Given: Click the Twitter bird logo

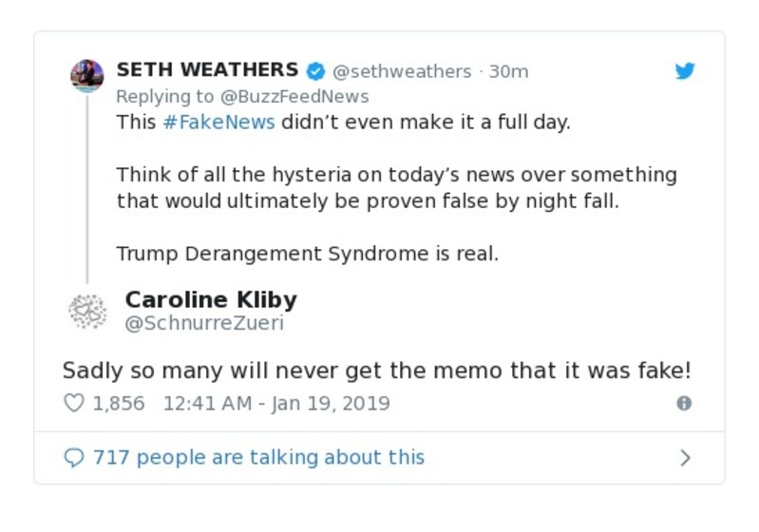Looking at the screenshot, I should (685, 71).
